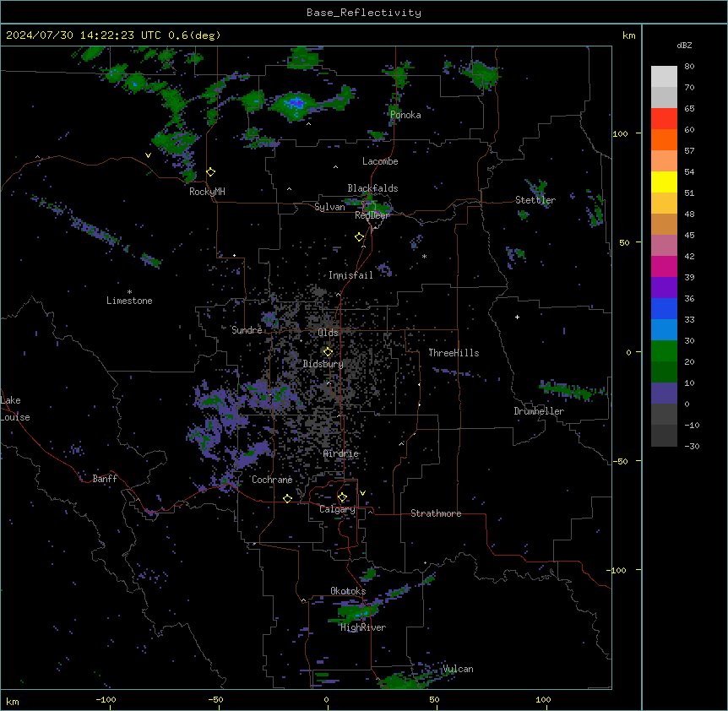Click the yellow diamond marker south of RedDeer
The height and width of the screenshot is (711, 728).
(360, 237)
